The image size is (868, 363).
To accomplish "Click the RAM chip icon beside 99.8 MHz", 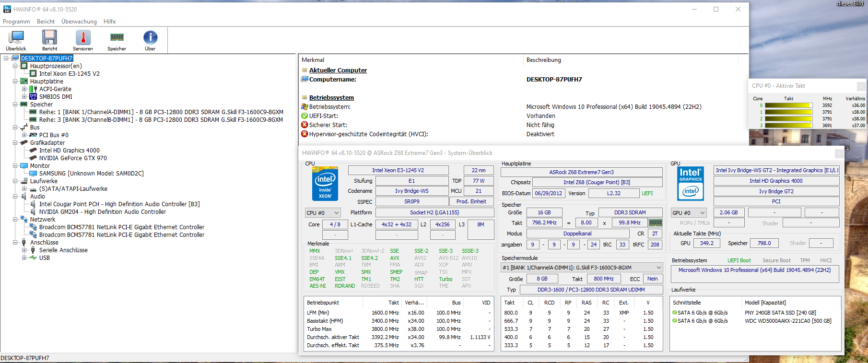I will pos(655,222).
